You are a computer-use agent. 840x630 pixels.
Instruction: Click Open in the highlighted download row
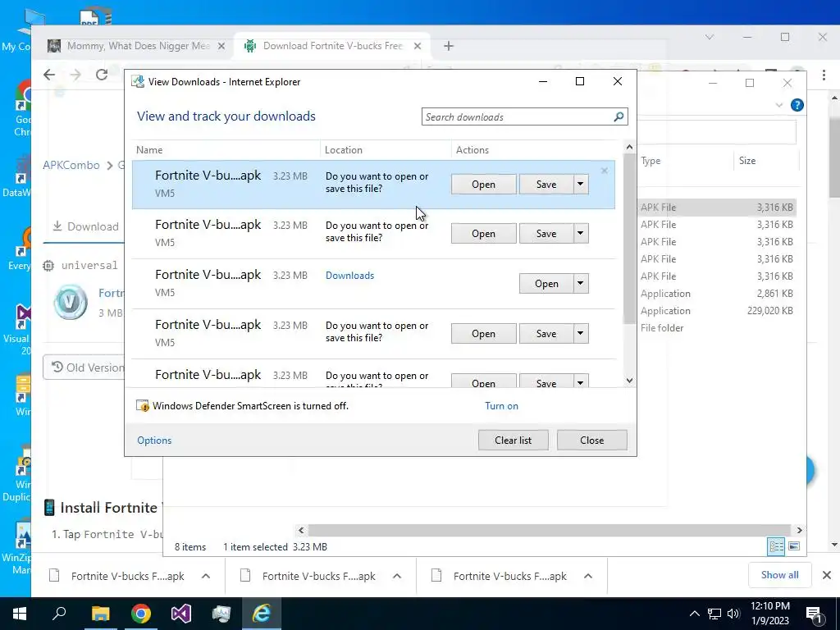click(x=483, y=184)
